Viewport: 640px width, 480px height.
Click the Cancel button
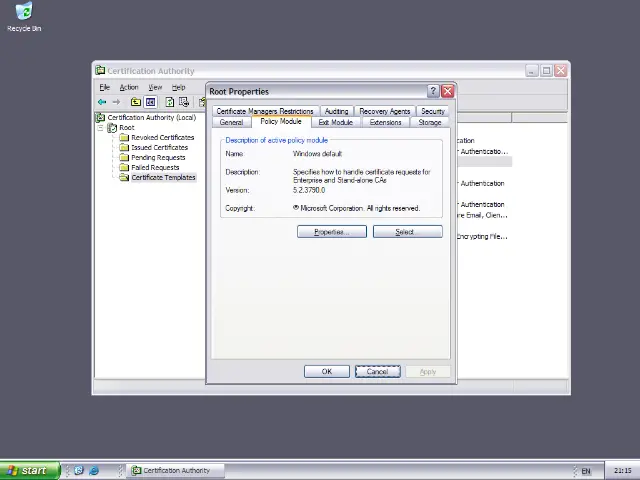(378, 371)
